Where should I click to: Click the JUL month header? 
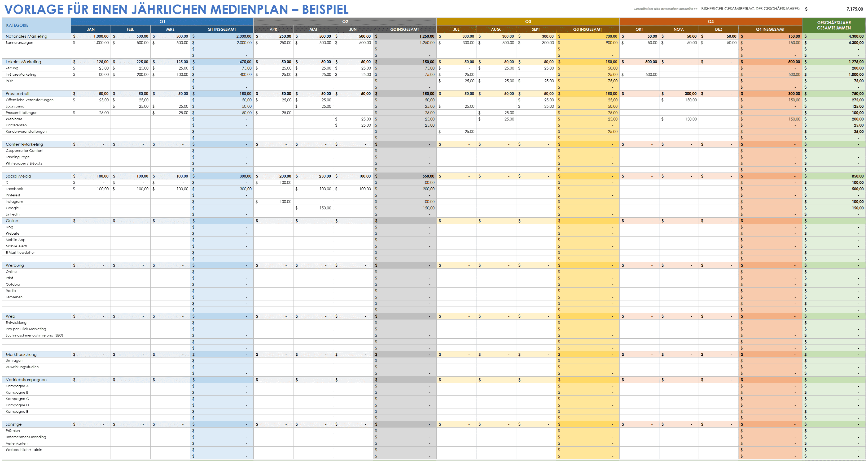click(x=456, y=29)
